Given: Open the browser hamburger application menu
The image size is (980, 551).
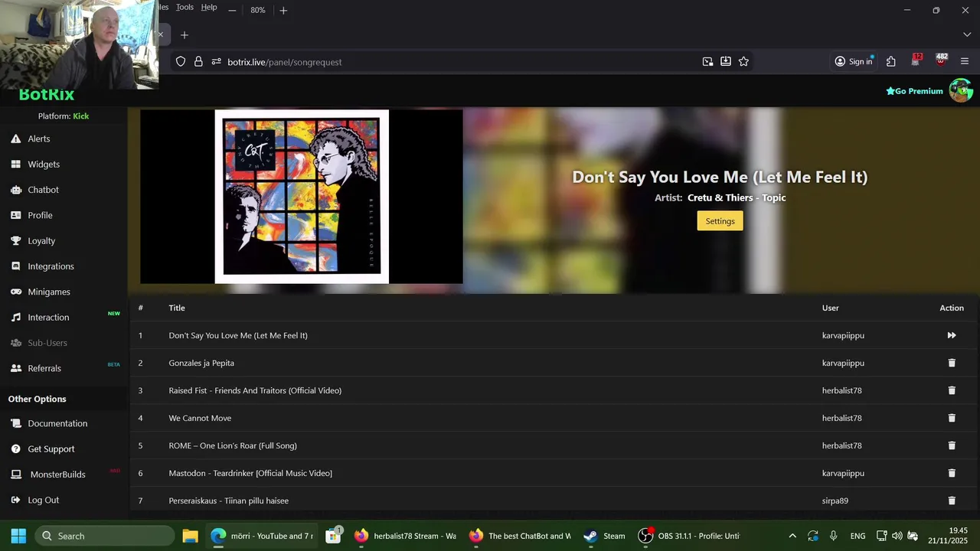Looking at the screenshot, I should (965, 62).
